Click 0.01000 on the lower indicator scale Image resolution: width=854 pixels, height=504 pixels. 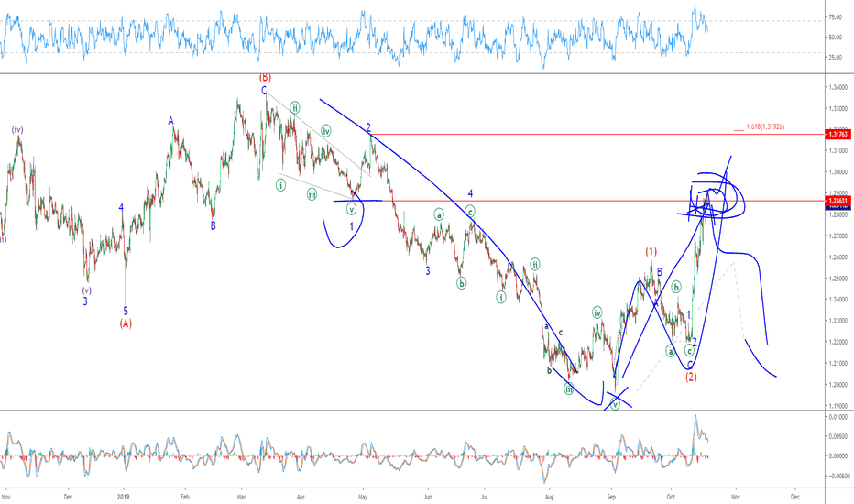pos(838,417)
